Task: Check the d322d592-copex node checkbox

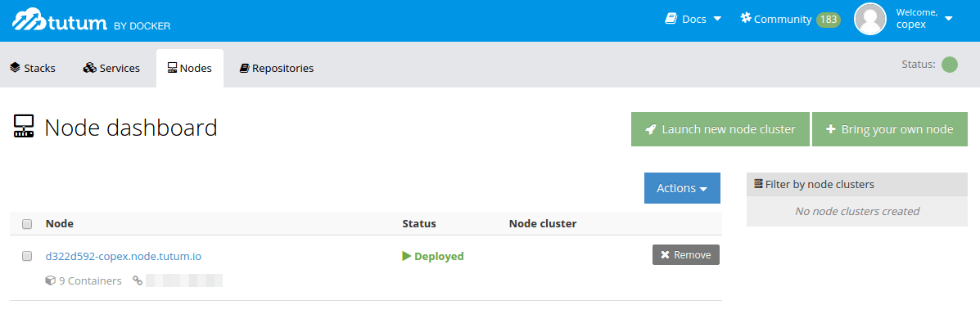Action: point(27,255)
